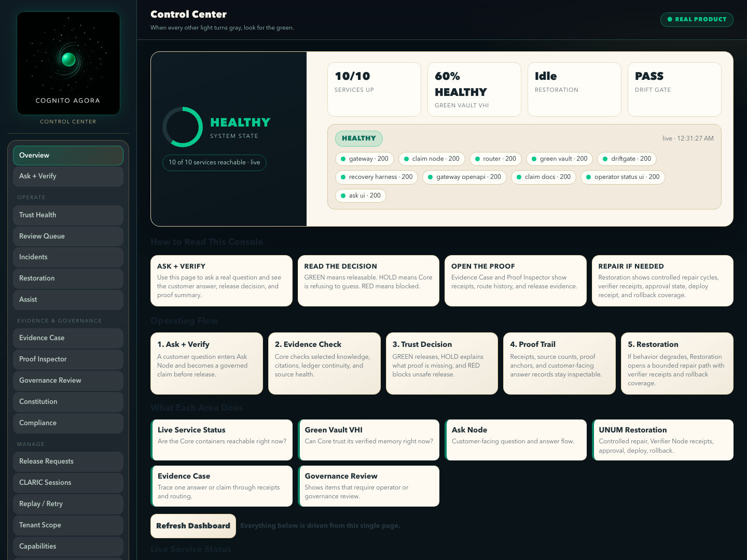This screenshot has width=747, height=560.
Task: Open the Restoration sidebar page
Action: 68,278
